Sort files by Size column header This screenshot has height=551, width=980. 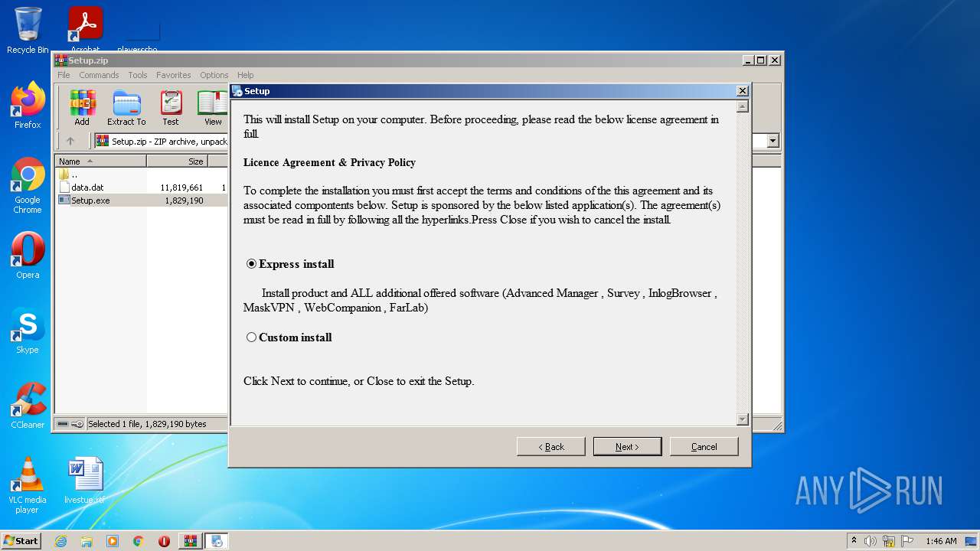[x=177, y=161]
